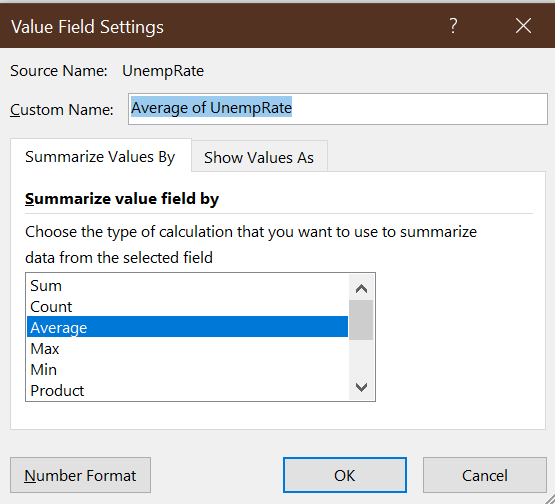555x504 pixels.
Task: Click the list scroll down arrow
Action: (361, 387)
